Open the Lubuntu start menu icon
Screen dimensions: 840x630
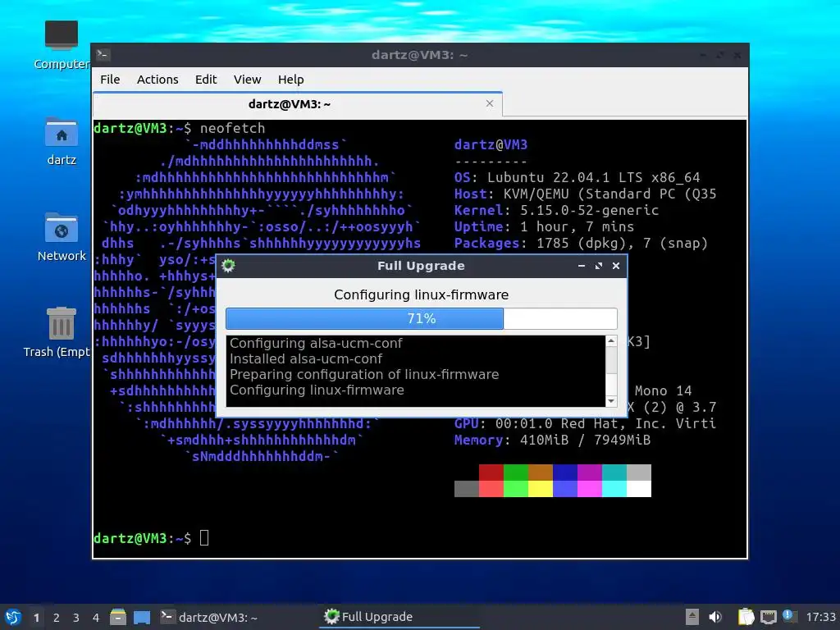pos(13,617)
